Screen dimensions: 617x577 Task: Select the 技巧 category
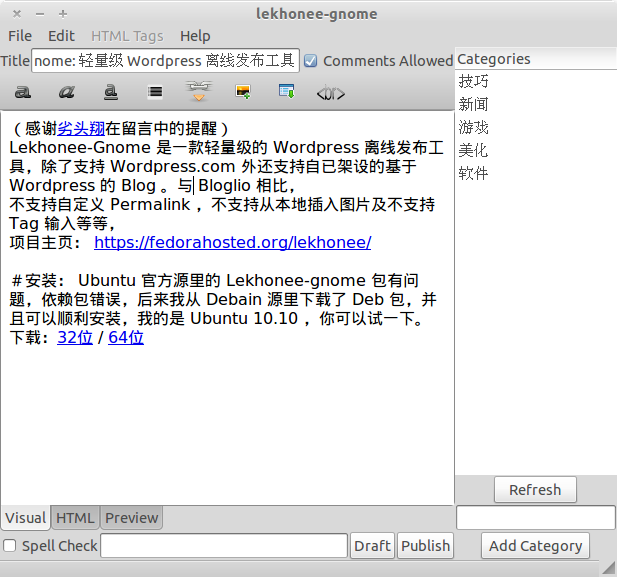pos(473,81)
